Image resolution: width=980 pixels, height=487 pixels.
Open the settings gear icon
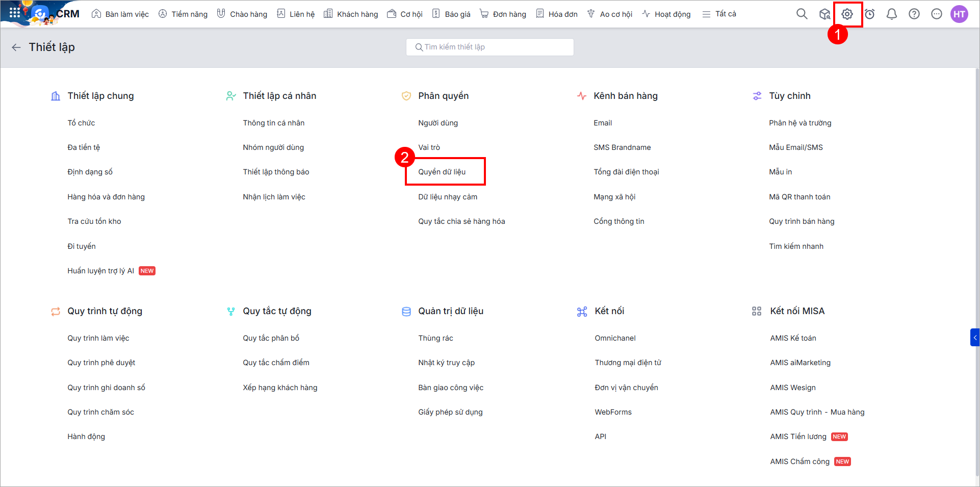click(847, 14)
